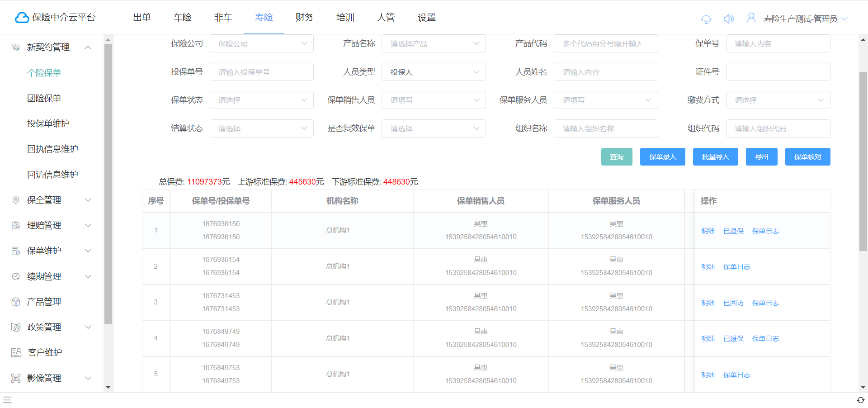
Task: Toggle the sidebar collapse hamburger icon
Action: pyautogui.click(x=7, y=400)
